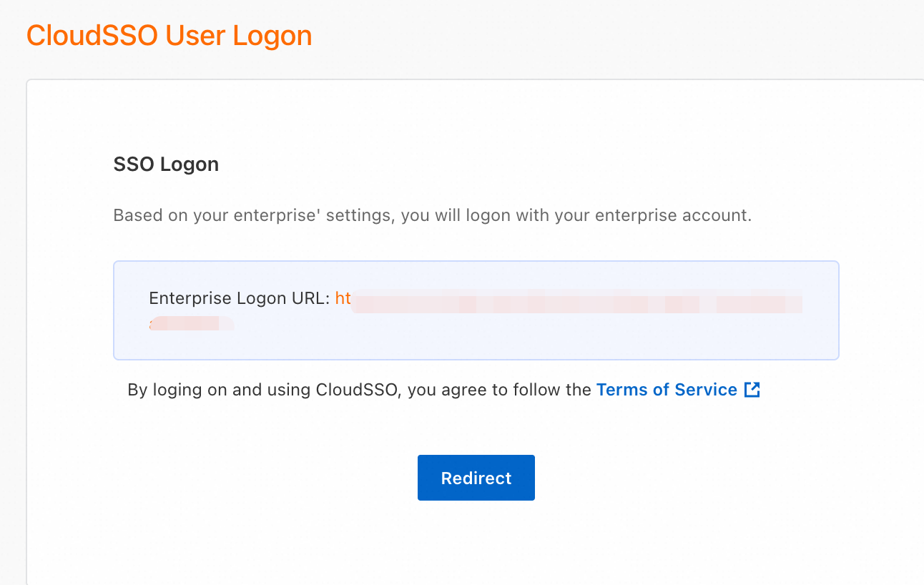The image size is (924, 585).
Task: Click the white card area below Redirect
Action: tap(476, 544)
